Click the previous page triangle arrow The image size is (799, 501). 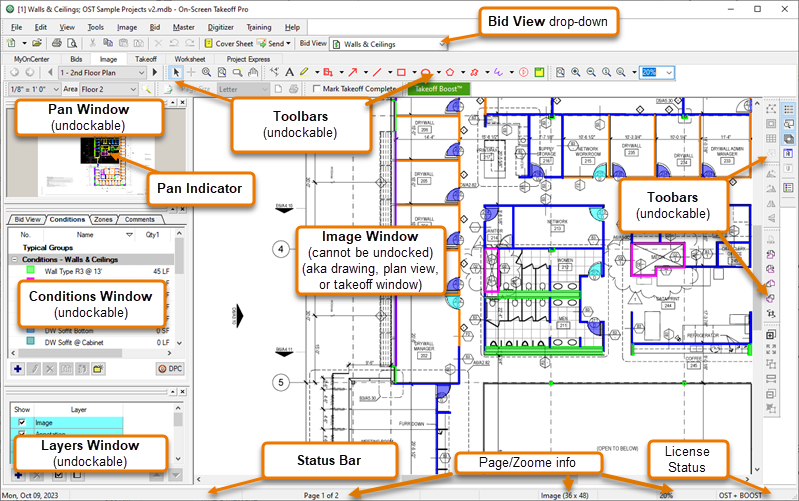(x=50, y=73)
